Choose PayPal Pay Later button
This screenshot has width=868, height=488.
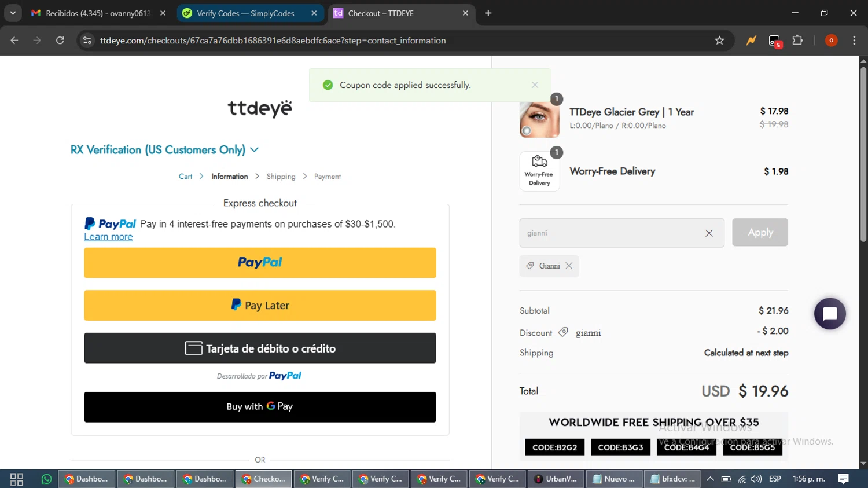point(260,305)
